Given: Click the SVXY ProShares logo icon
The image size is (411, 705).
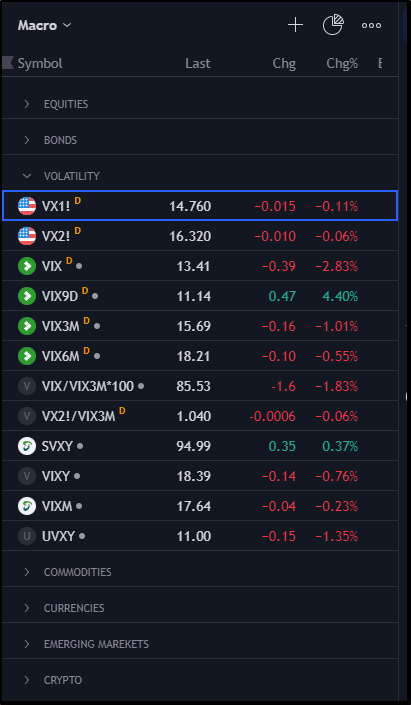Looking at the screenshot, I should [x=27, y=446].
